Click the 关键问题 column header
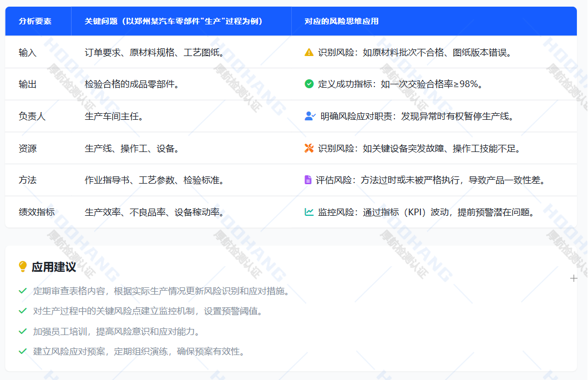This screenshot has height=380, width=588. point(174,21)
